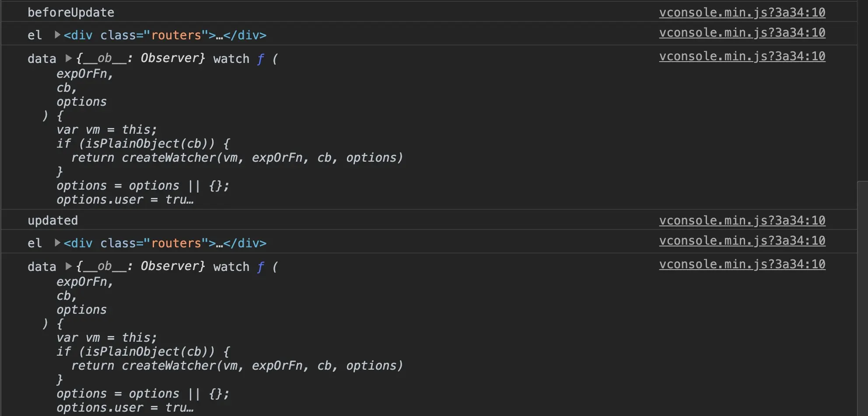Image resolution: width=868 pixels, height=416 pixels.
Task: Open source link beside el row under beforeUpdate
Action: (742, 33)
